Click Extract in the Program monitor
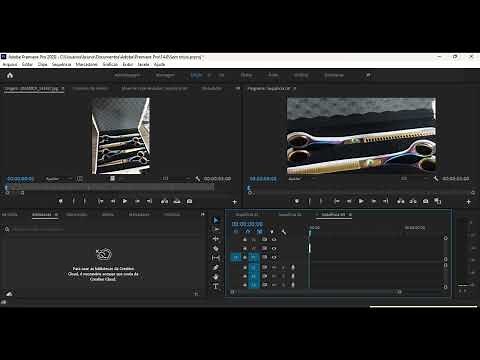The width and height of the screenshot is (480, 360). coord(413,201)
